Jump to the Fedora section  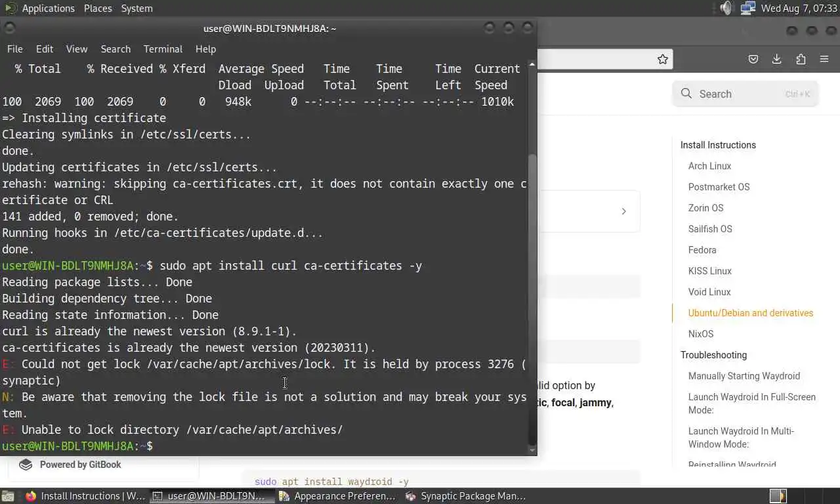pos(702,250)
